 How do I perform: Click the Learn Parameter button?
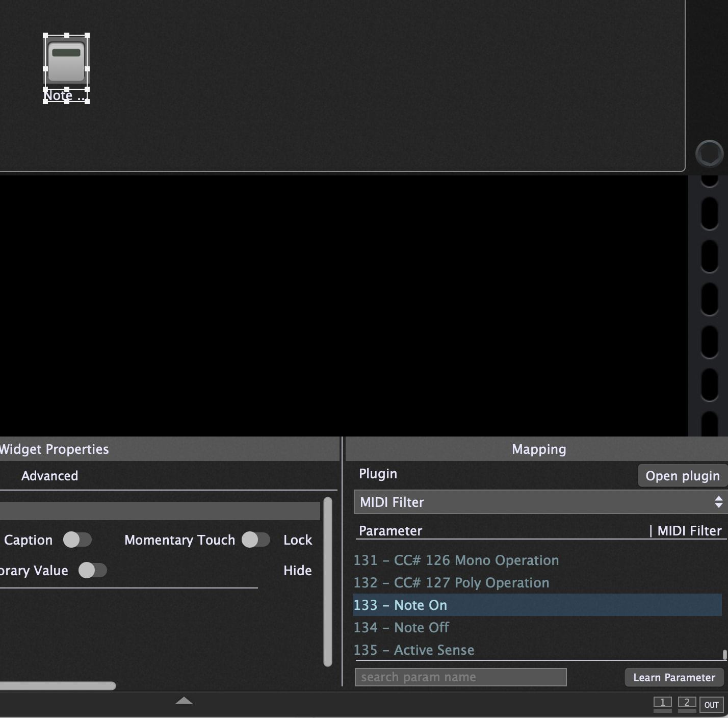tap(674, 677)
